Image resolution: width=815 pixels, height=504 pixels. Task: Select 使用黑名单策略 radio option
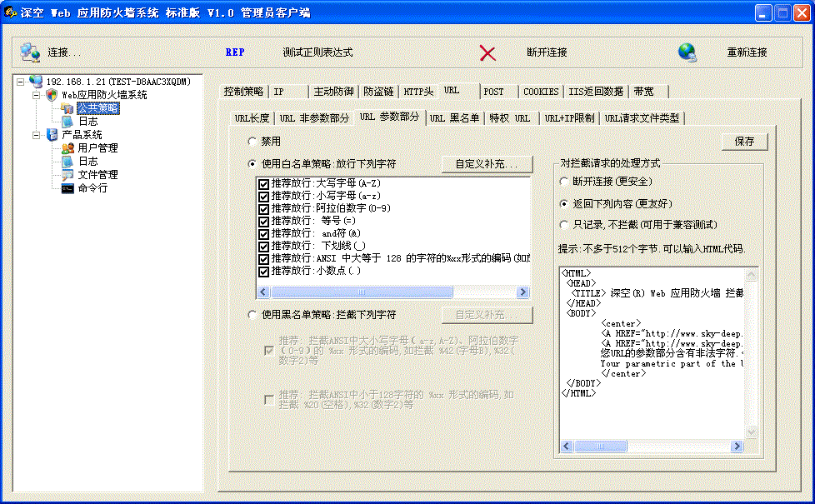pos(252,314)
